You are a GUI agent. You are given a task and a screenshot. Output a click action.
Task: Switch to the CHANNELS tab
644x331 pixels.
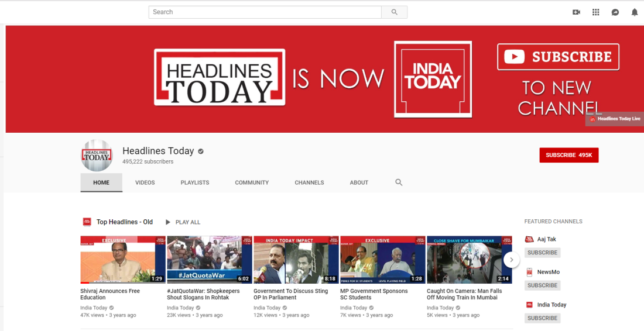[x=309, y=182]
